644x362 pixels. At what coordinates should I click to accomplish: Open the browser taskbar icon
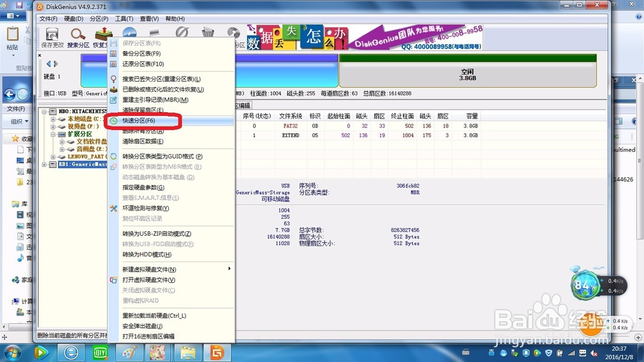tap(71, 352)
